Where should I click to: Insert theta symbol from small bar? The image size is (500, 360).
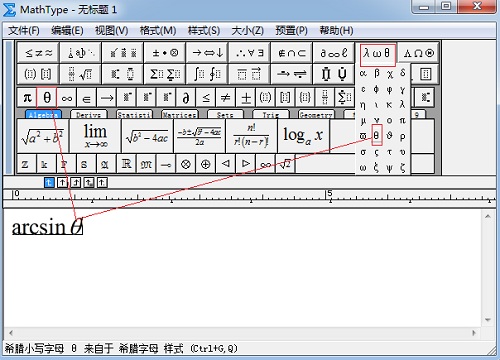point(47,98)
